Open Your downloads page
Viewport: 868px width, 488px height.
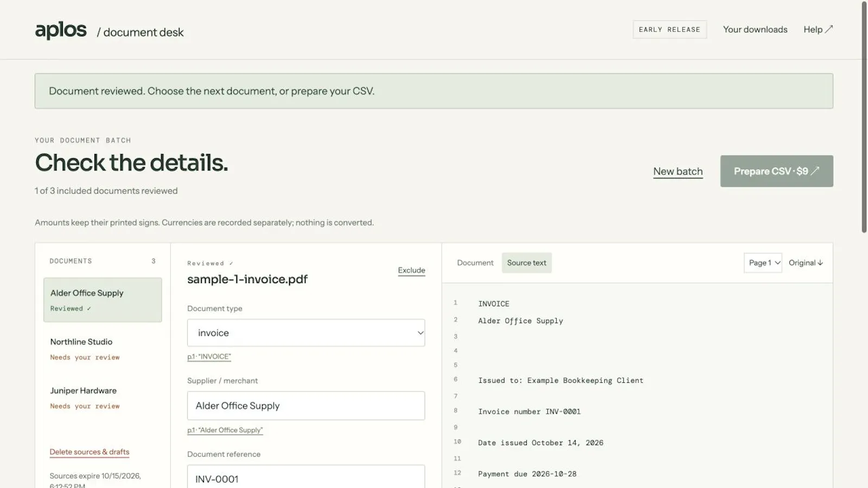(755, 29)
